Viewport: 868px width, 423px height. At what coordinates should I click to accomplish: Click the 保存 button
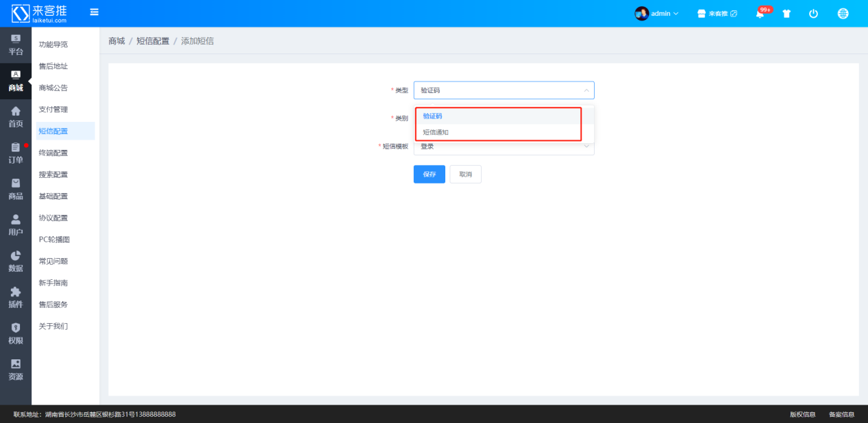[430, 175]
